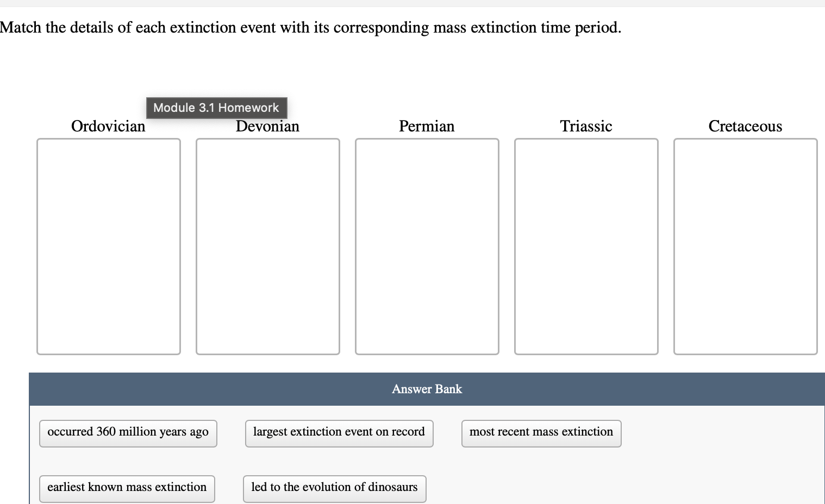Click the Cretaceous column label
This screenshot has height=504, width=825.
click(745, 126)
